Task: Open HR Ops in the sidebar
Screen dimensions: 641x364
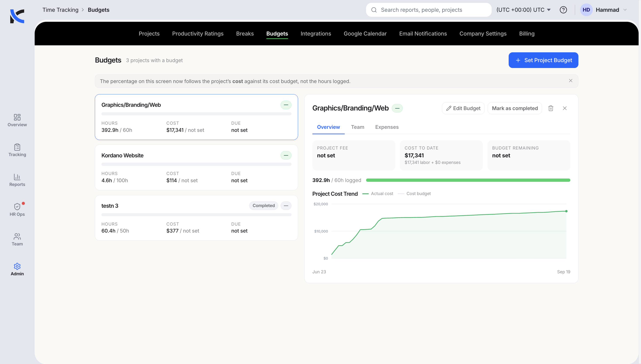Action: [17, 210]
